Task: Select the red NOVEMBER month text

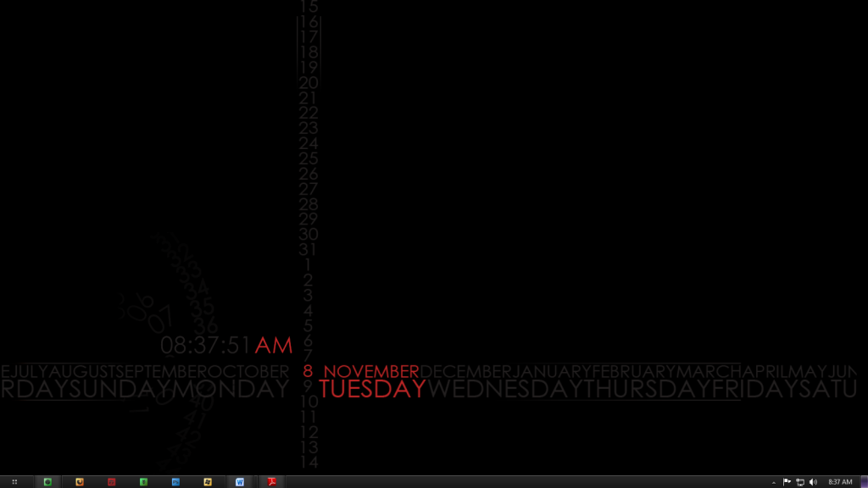Action: tap(371, 372)
